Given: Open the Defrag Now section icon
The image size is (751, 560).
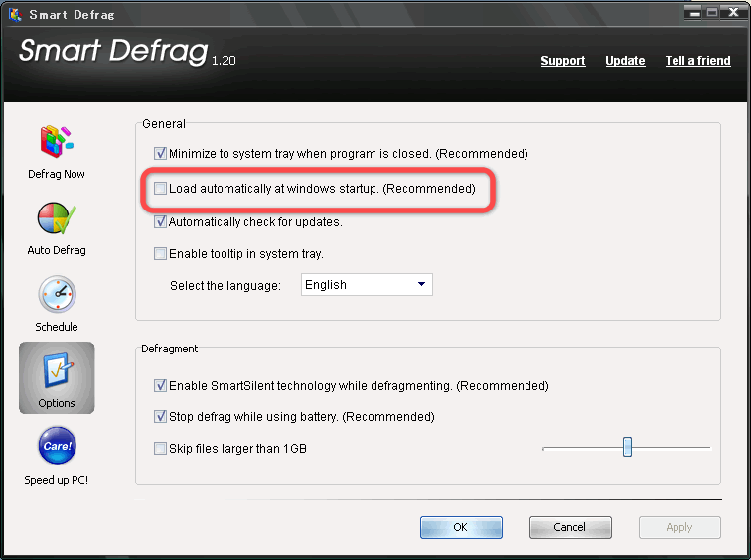Looking at the screenshot, I should (x=57, y=142).
